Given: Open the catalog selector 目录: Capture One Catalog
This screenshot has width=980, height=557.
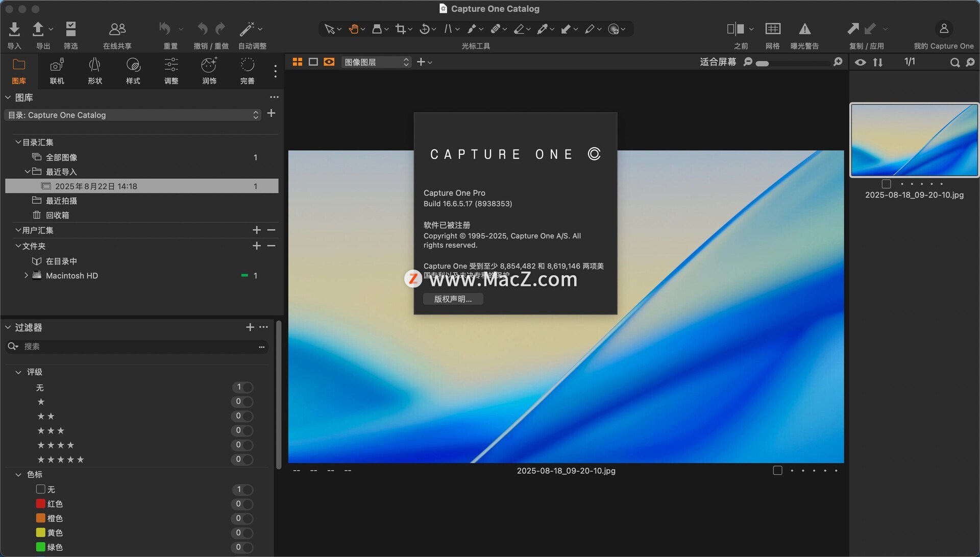Looking at the screenshot, I should [x=133, y=115].
